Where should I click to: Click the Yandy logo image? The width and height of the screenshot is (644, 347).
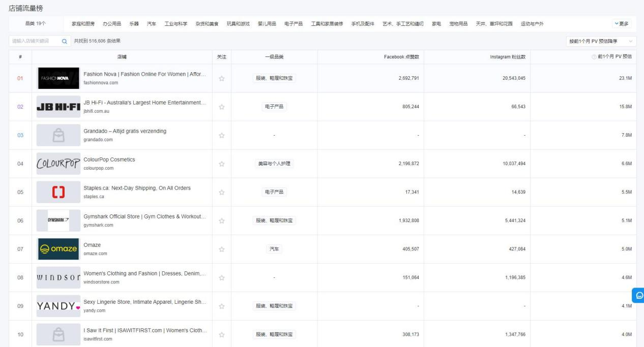(58, 306)
